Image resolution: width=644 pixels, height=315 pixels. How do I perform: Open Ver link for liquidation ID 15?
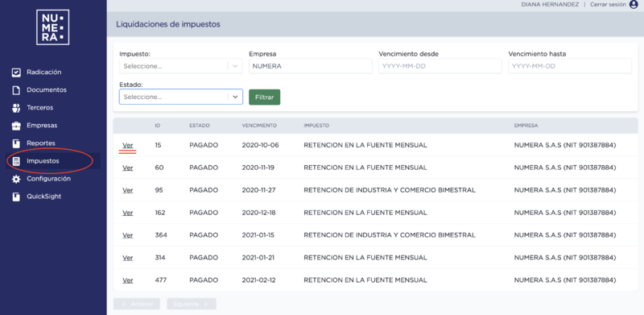(x=128, y=145)
